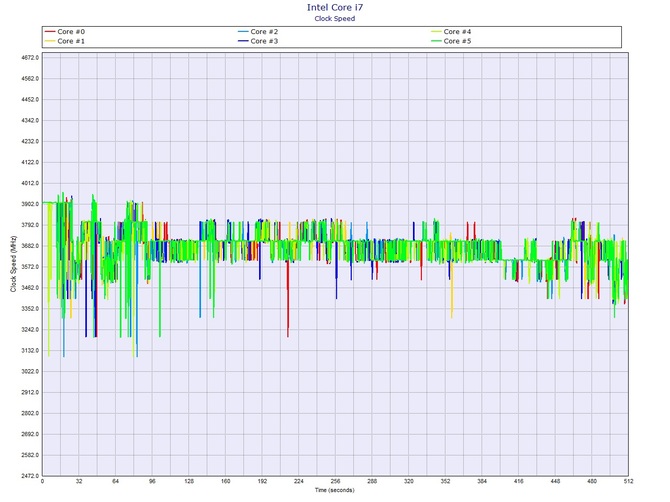Click the 96 tick on time axis

coord(152,481)
